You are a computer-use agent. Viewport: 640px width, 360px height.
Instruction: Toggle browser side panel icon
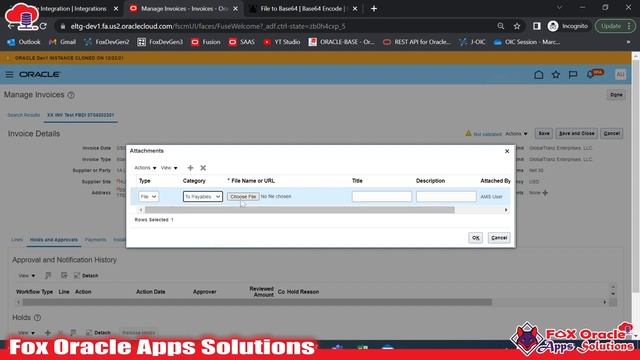(537, 26)
